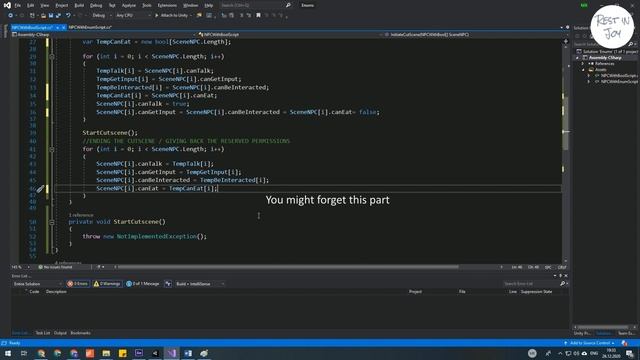The height and width of the screenshot is (360, 640).
Task: Click the 1 reference CodeLens link
Action: click(81, 215)
